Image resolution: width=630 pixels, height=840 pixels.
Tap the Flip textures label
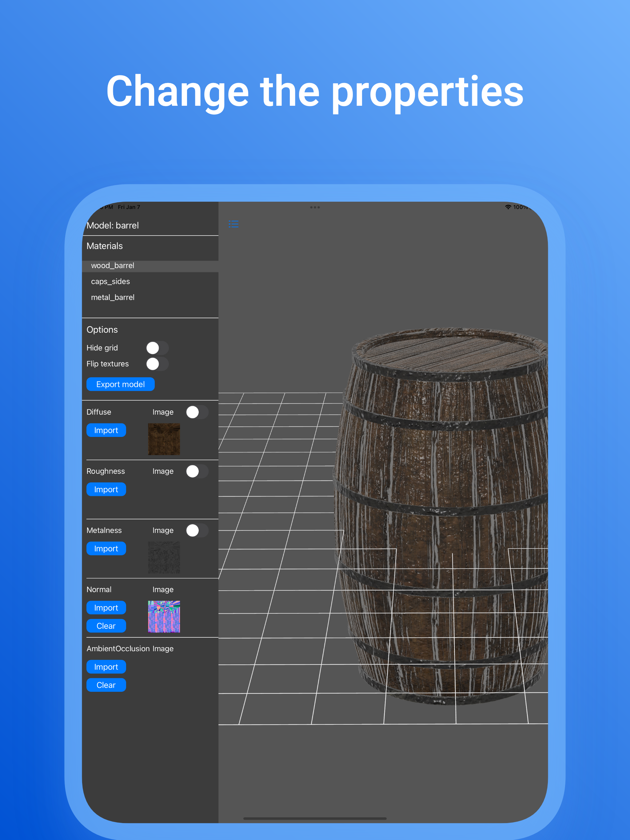click(108, 364)
